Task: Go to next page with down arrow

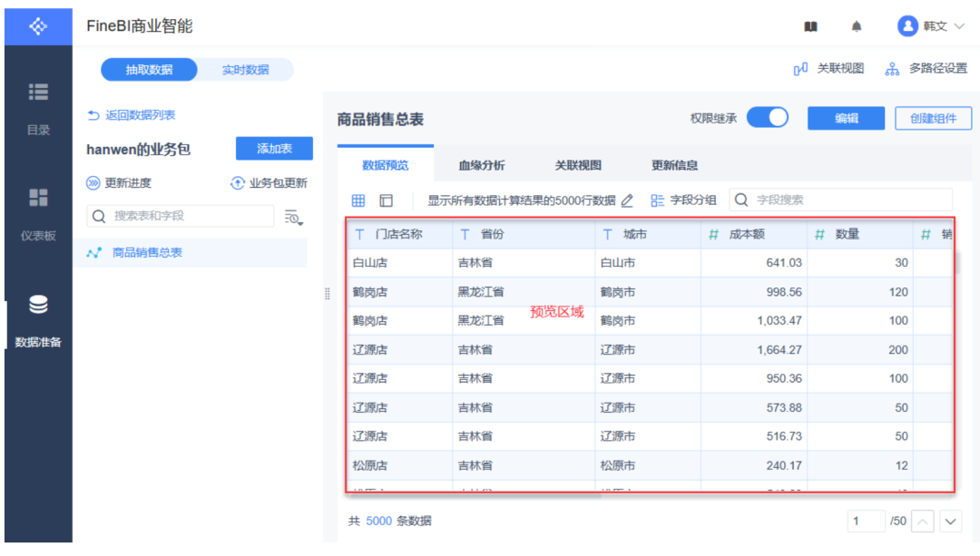Action: [951, 522]
